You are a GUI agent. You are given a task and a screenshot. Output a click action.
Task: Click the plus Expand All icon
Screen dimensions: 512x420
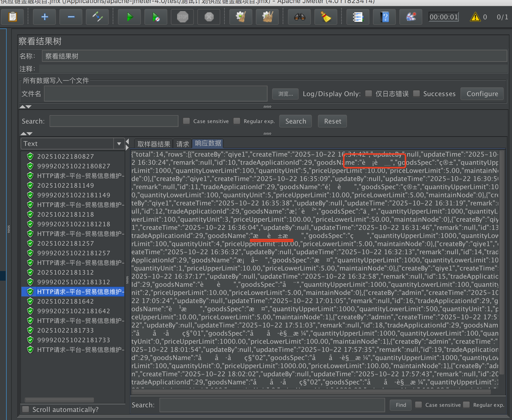(x=45, y=17)
